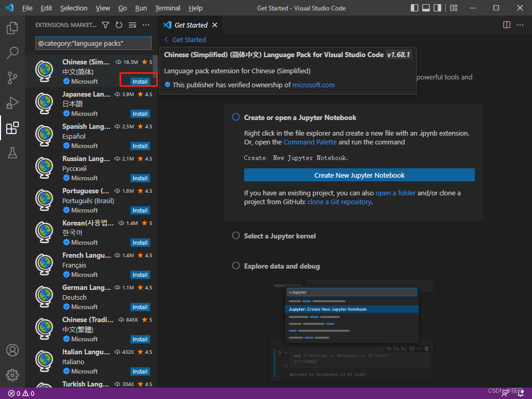Install Portuguese (Brasil) language pack
Viewport: 532px width, 399px height.
click(x=140, y=210)
